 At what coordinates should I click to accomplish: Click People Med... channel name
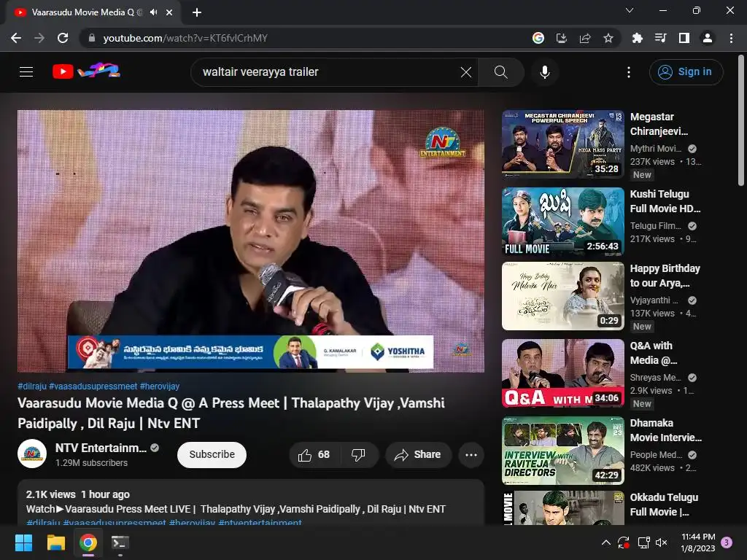[x=656, y=455]
